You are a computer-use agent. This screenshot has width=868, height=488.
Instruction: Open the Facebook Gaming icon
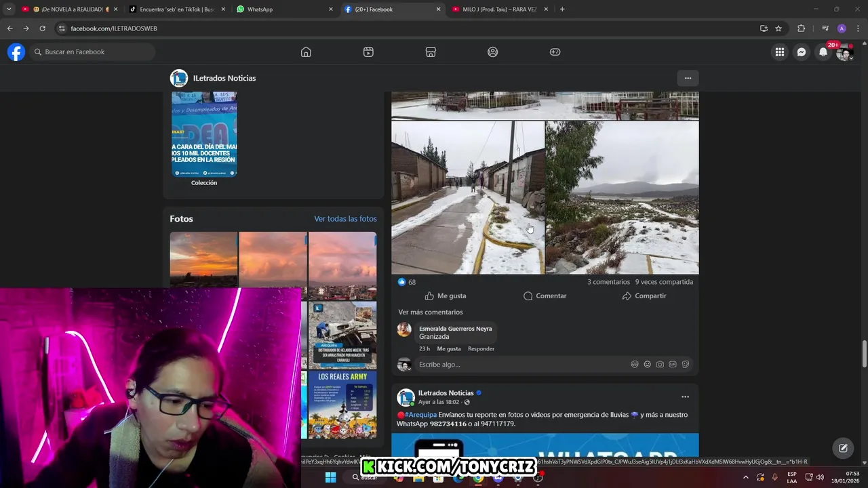click(x=555, y=52)
